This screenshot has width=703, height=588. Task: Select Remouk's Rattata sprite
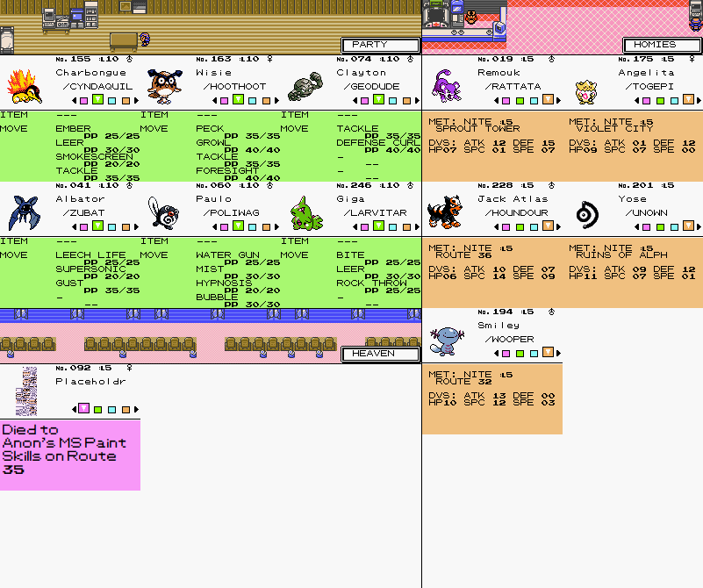click(x=446, y=86)
